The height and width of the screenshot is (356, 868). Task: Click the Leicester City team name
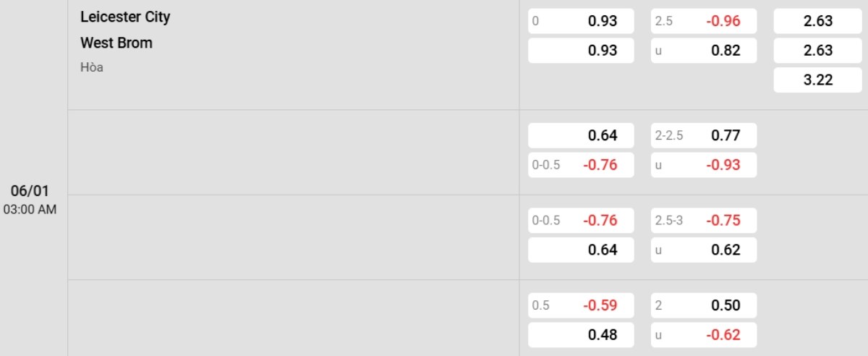(125, 17)
